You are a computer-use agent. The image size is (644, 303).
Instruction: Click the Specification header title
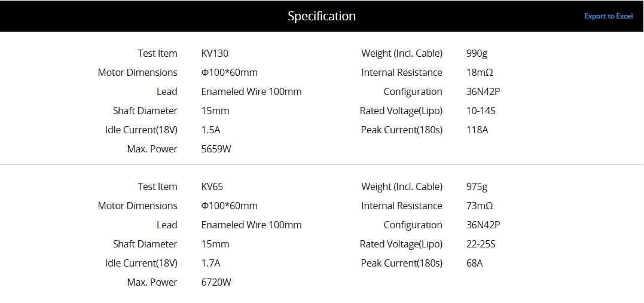click(322, 16)
